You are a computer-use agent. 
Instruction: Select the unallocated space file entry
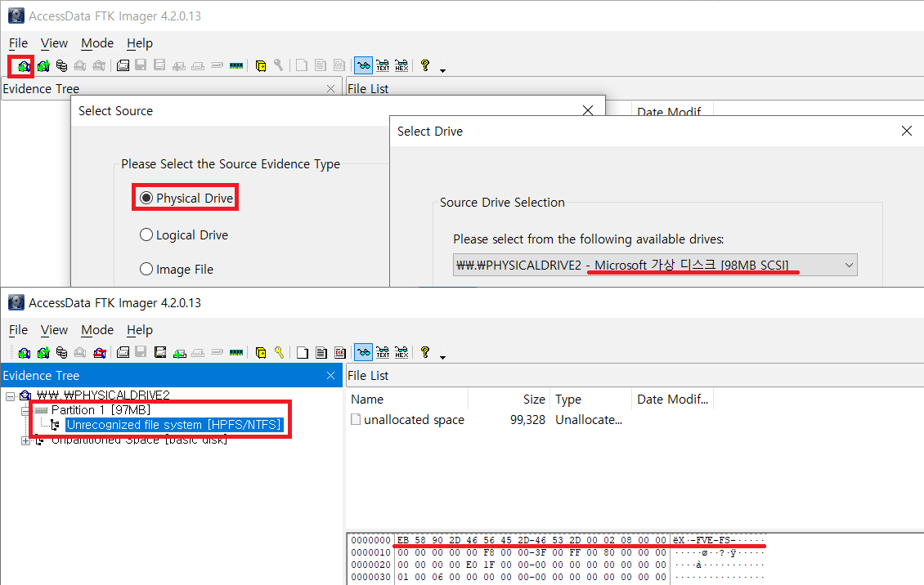pyautogui.click(x=414, y=420)
